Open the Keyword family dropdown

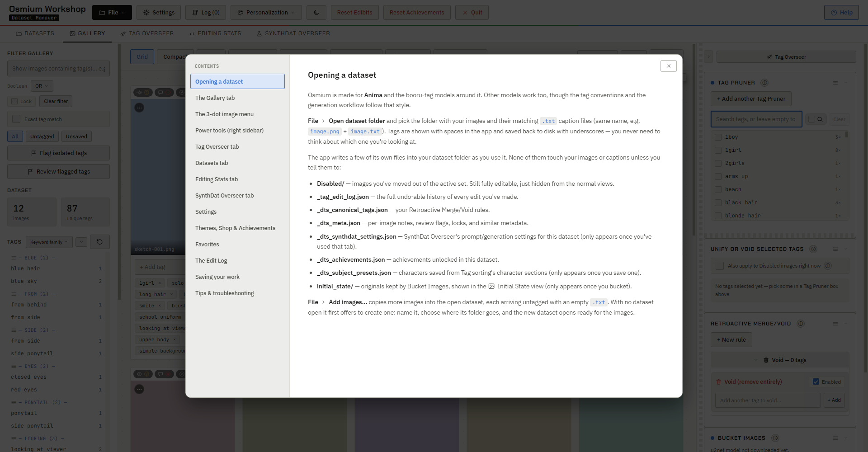coord(49,242)
